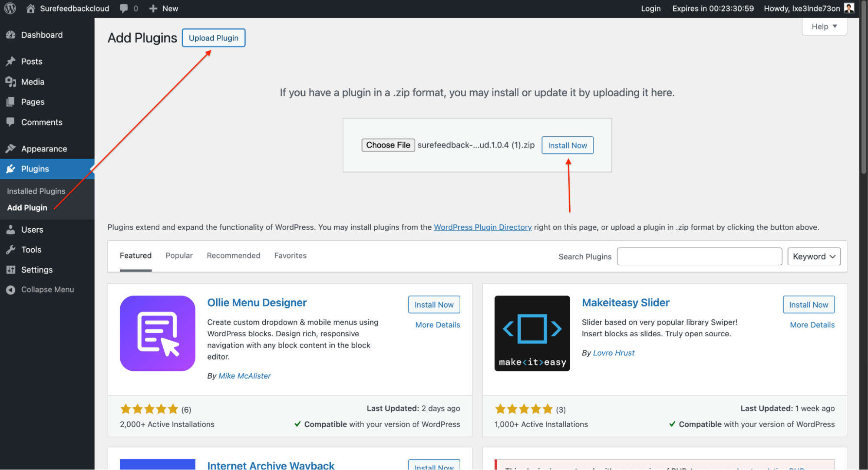Click the WordPress logo icon
868x470 pixels.
[x=10, y=8]
